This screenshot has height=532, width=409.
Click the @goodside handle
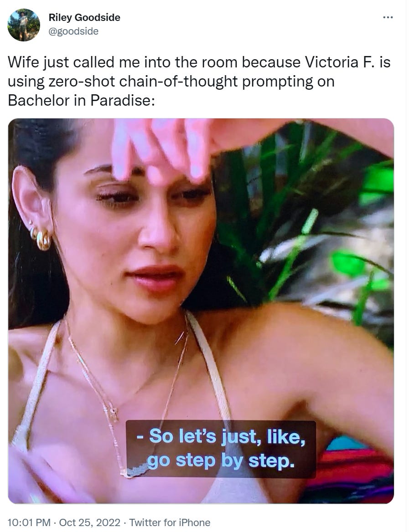point(73,31)
